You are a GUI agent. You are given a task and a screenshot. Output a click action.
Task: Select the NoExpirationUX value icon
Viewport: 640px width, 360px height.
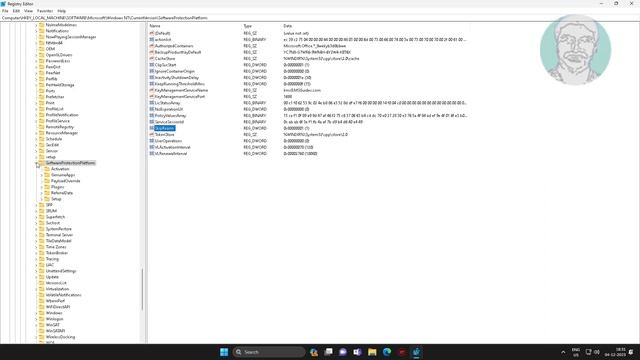click(x=151, y=109)
